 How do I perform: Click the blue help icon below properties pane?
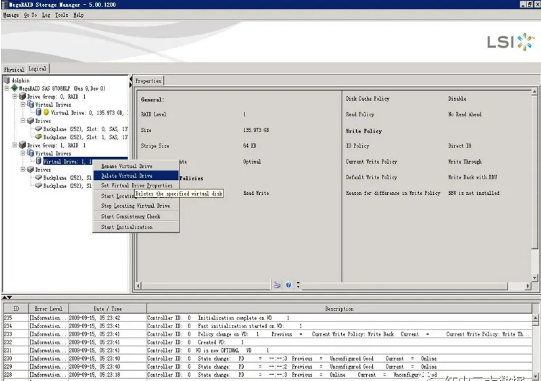(x=288, y=285)
